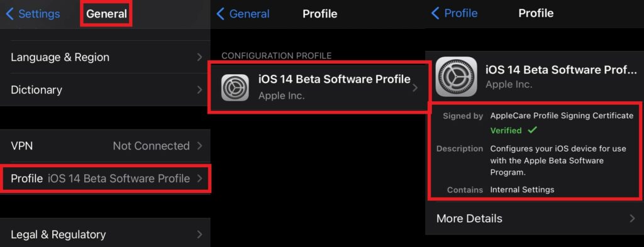Select the Signed by label
644x247 pixels.
(463, 116)
